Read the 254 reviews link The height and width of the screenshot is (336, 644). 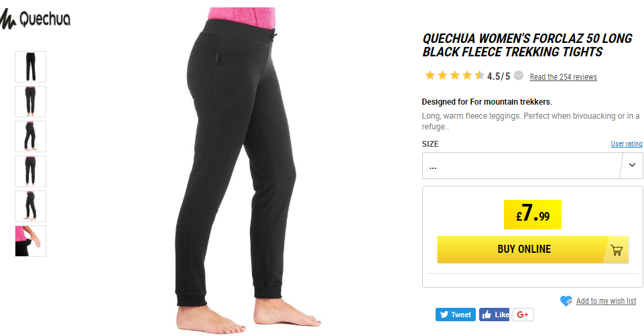coord(563,77)
